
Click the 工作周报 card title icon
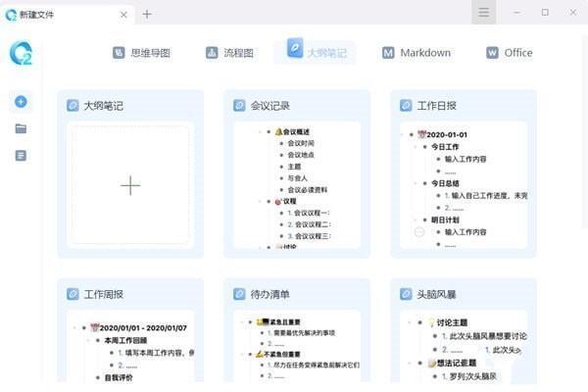73,294
